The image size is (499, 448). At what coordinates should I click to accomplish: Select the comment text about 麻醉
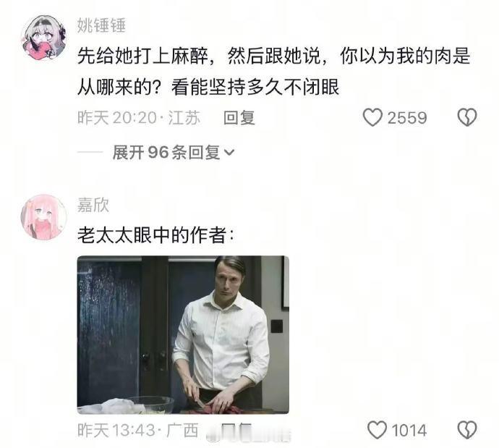click(273, 72)
